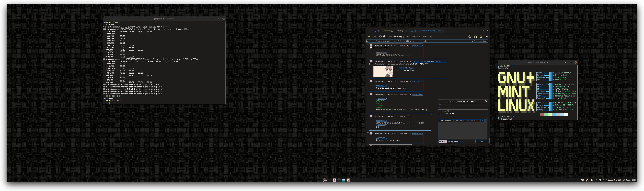This screenshot has height=191, width=644.
Task: Click the captcha help question mark
Action: [483, 121]
